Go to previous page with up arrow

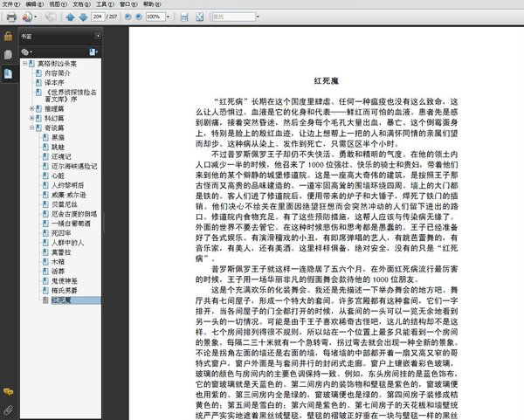(70, 17)
